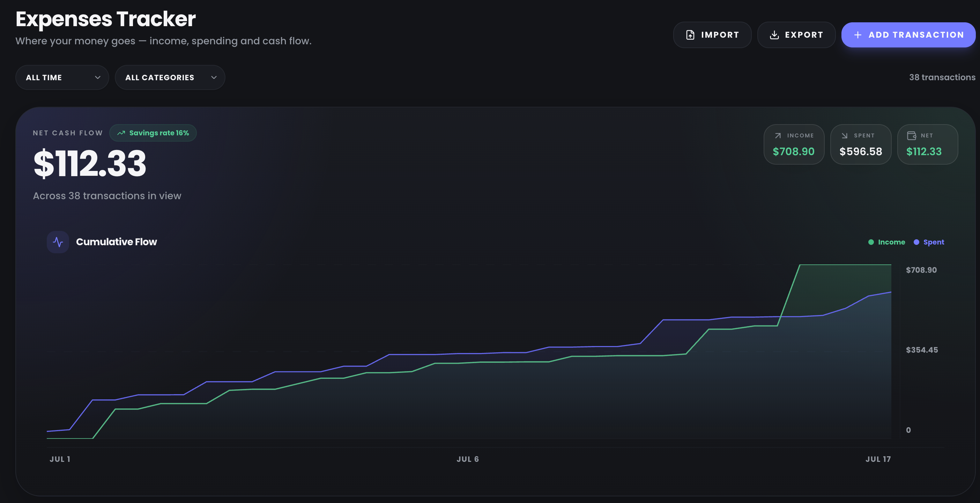Click the Add Transaction button

(x=908, y=35)
